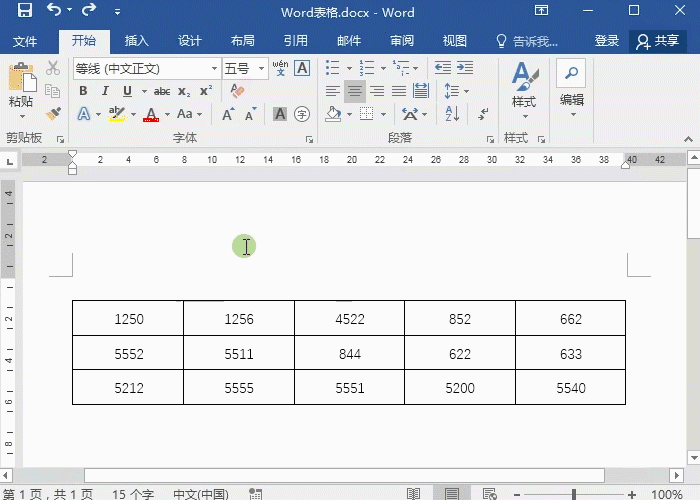Click the Undo arrow icon
This screenshot has width=700, height=500.
tap(54, 10)
